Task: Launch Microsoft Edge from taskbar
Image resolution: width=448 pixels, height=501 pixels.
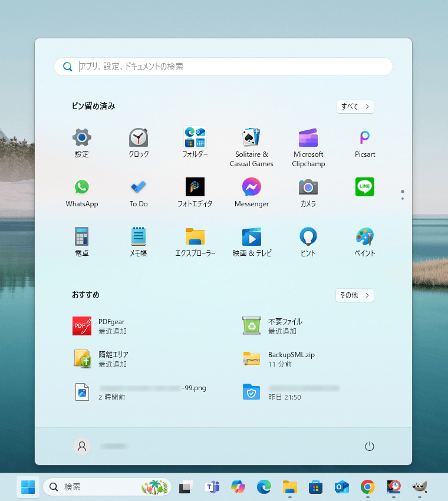Action: 264,487
